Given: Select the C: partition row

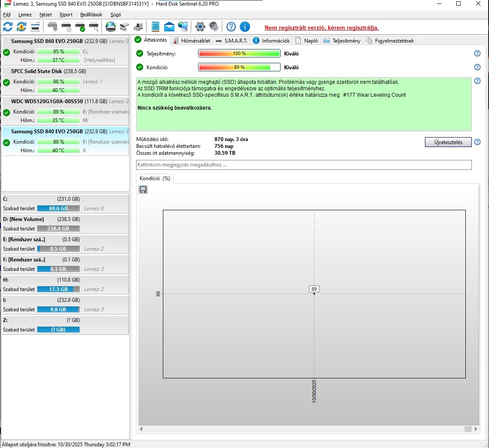Looking at the screenshot, I should (x=65, y=203).
